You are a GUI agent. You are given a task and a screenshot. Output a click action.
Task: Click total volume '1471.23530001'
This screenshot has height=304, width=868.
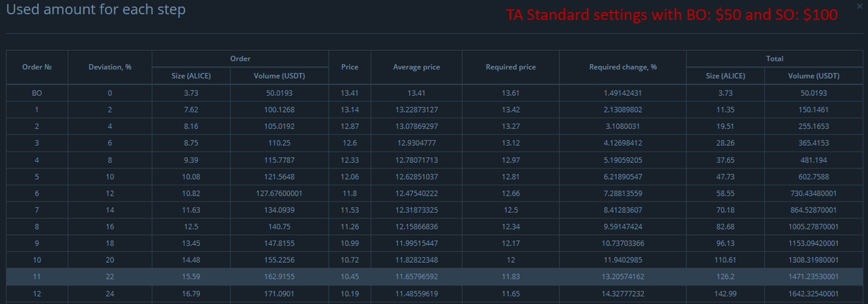(x=814, y=276)
